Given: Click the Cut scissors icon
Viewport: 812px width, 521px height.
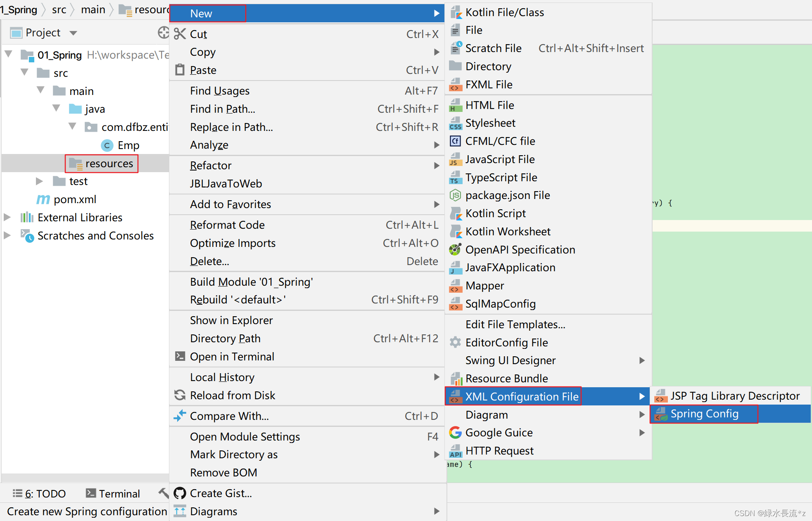Looking at the screenshot, I should pos(180,34).
